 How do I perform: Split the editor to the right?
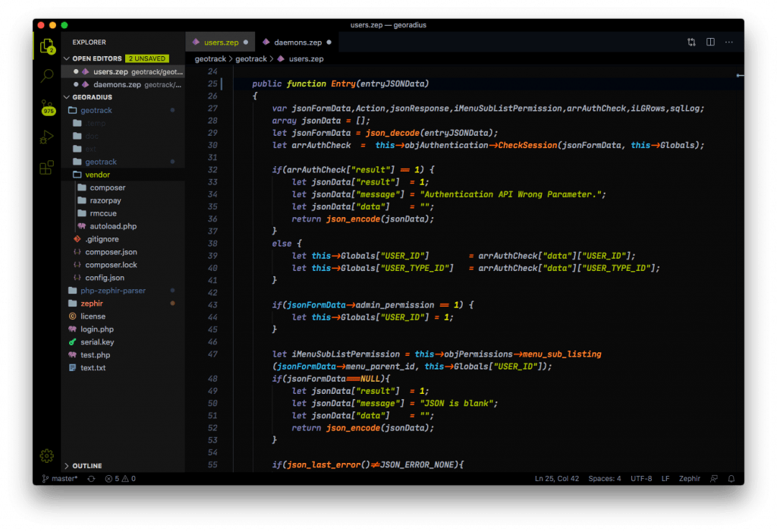coord(710,42)
